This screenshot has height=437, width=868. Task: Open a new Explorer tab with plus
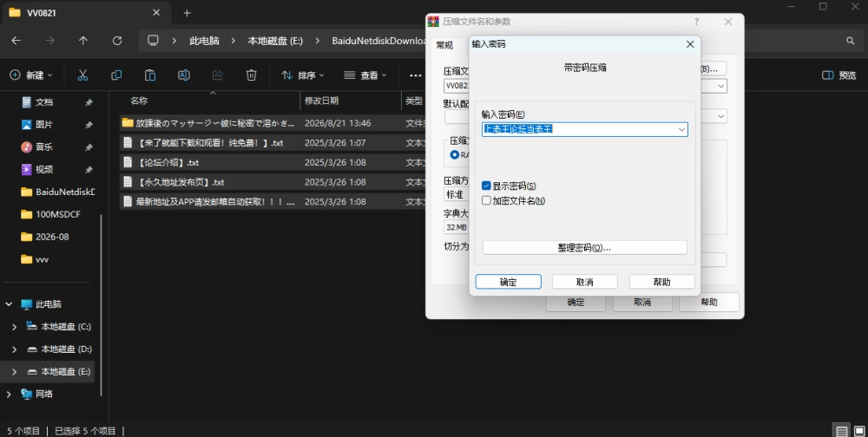pos(187,13)
